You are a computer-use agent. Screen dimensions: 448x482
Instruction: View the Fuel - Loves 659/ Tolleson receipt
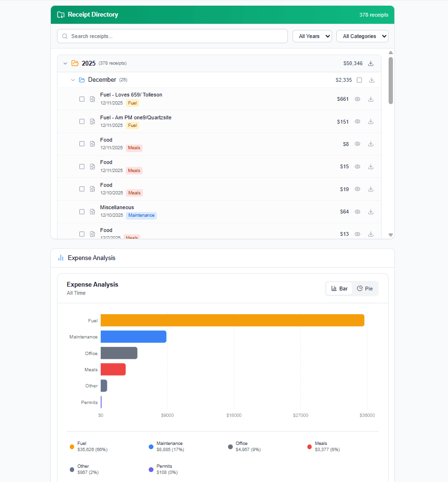tap(357, 99)
